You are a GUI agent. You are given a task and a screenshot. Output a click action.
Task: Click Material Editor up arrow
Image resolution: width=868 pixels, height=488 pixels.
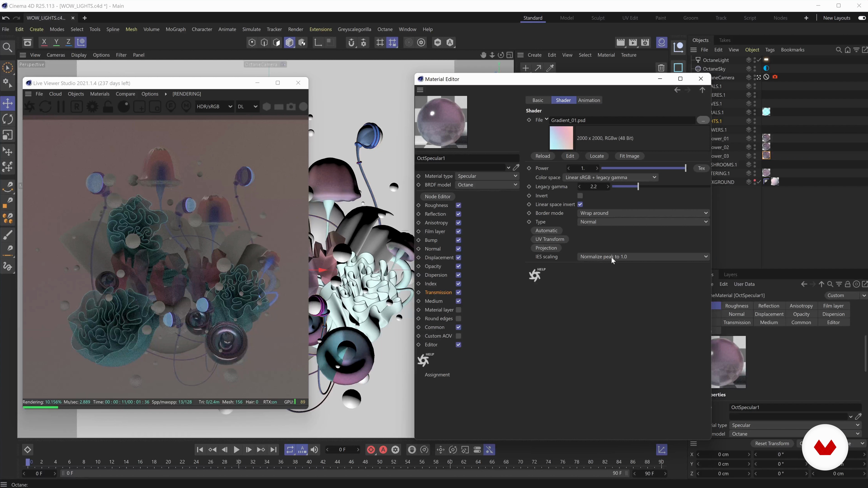(702, 90)
